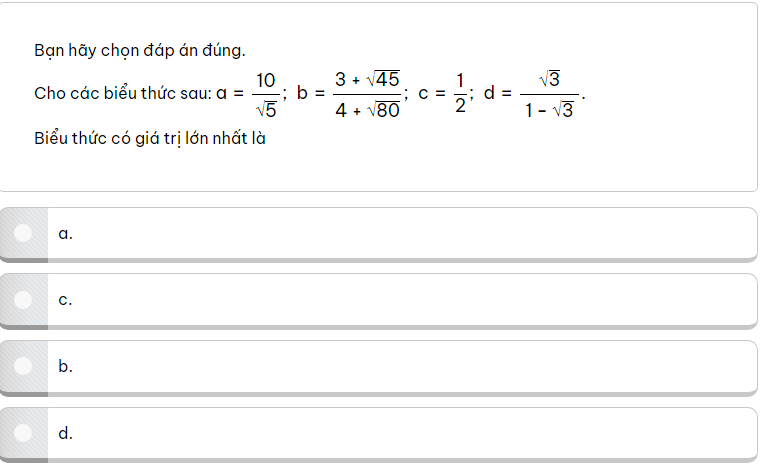772x474 pixels.
Task: Click the expression d fraction √3 over 1 − √3
Action: 549,94
